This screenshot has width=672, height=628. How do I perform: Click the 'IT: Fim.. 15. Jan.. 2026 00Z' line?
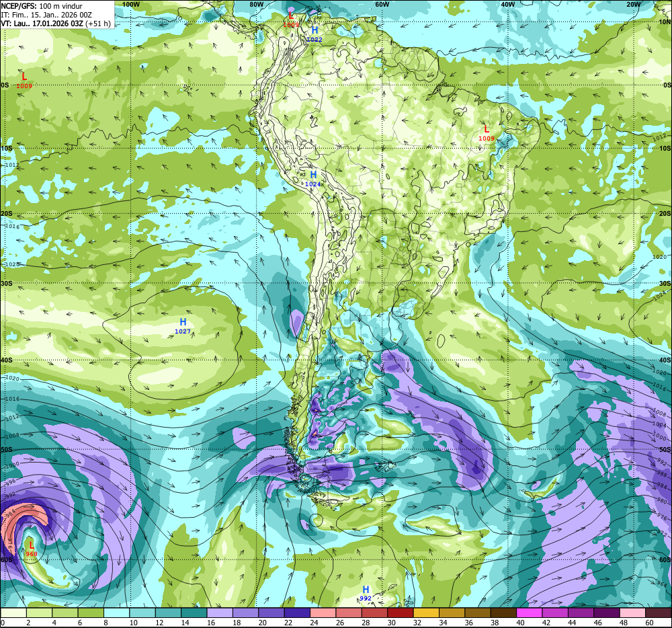[x=46, y=15]
